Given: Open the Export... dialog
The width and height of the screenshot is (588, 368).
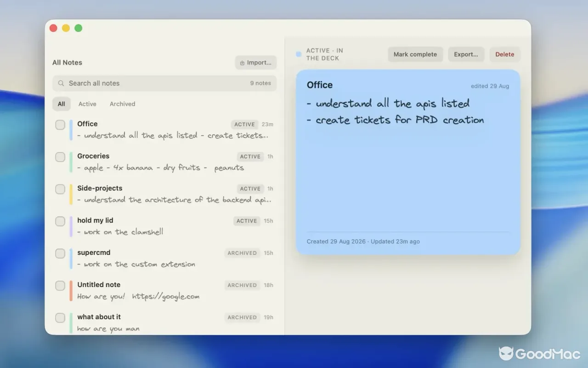Looking at the screenshot, I should pyautogui.click(x=466, y=54).
